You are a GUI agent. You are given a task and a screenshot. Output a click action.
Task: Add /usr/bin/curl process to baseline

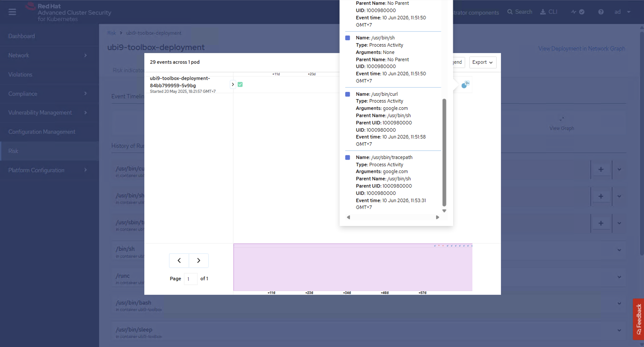[601, 169]
